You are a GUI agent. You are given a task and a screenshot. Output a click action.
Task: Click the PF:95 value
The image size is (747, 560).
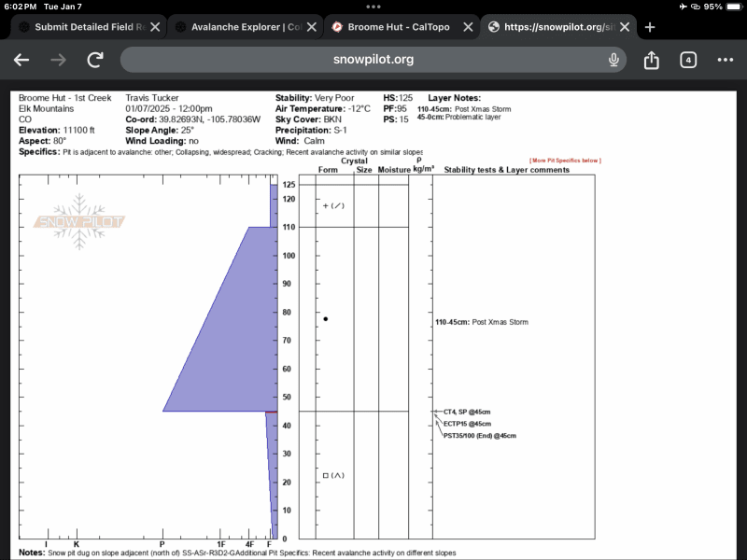click(395, 108)
